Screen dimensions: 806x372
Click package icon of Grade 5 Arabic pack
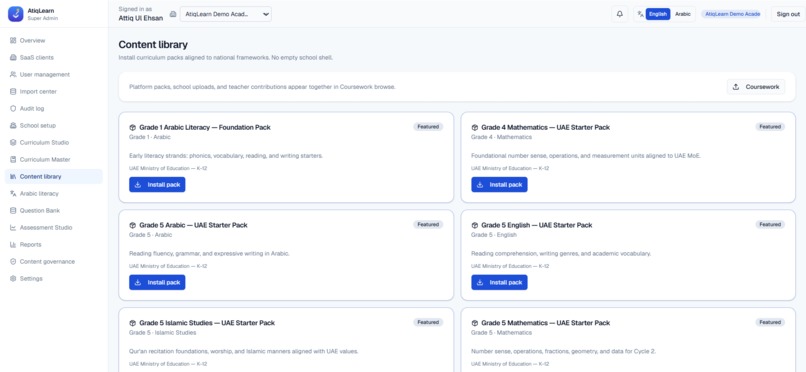(132, 225)
